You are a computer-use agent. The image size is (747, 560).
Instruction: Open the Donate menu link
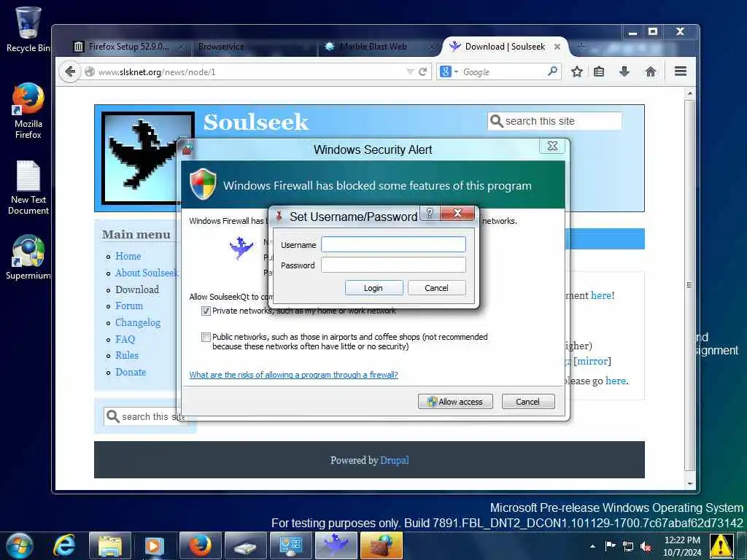coord(131,372)
